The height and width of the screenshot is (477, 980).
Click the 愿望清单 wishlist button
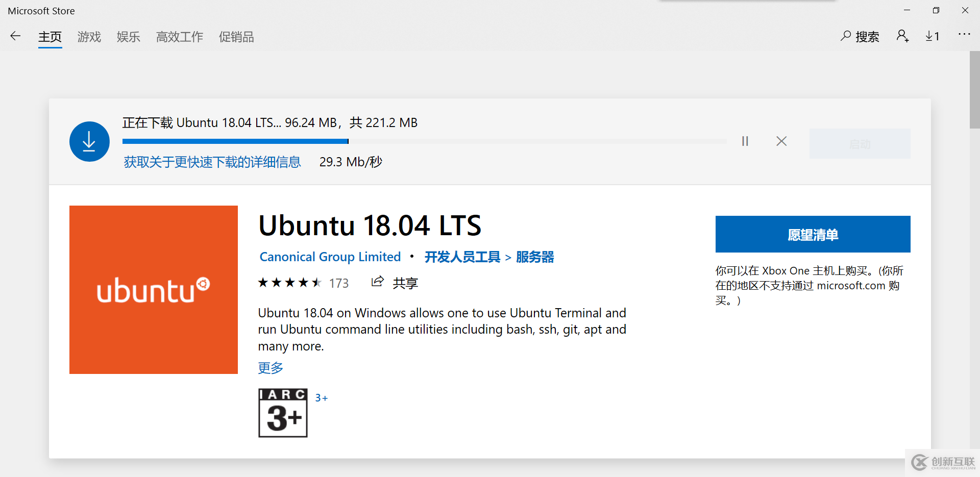tap(813, 234)
